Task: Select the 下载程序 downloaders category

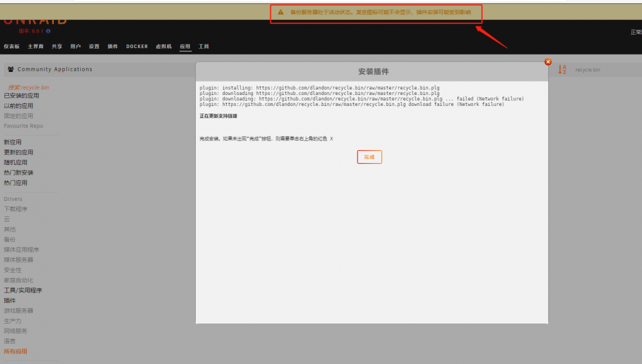Action: [15, 209]
